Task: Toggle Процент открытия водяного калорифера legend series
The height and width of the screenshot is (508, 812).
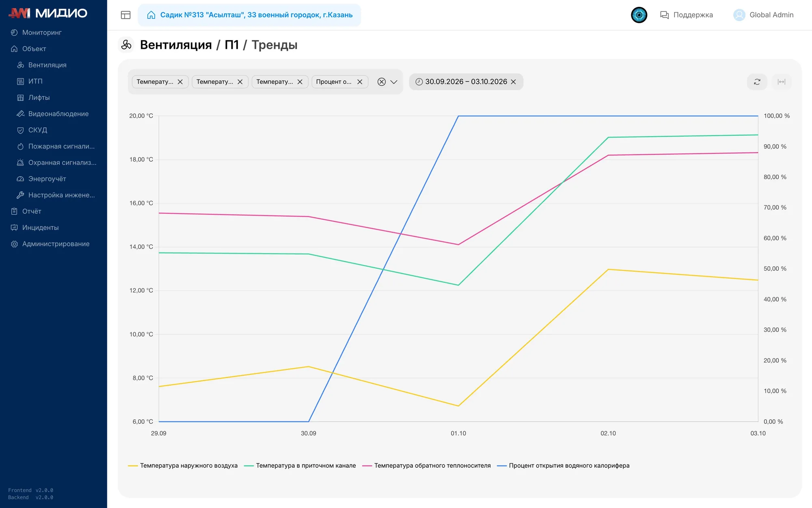Action: [x=563, y=466]
